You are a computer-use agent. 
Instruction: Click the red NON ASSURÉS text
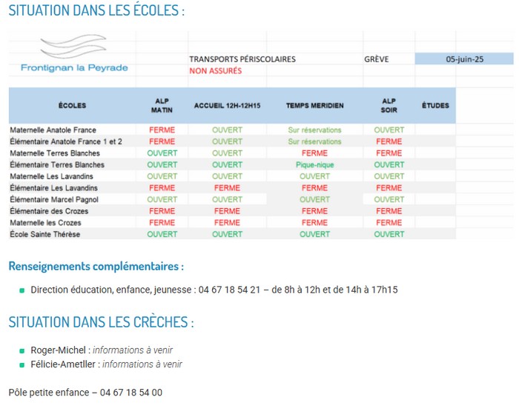pyautogui.click(x=215, y=71)
